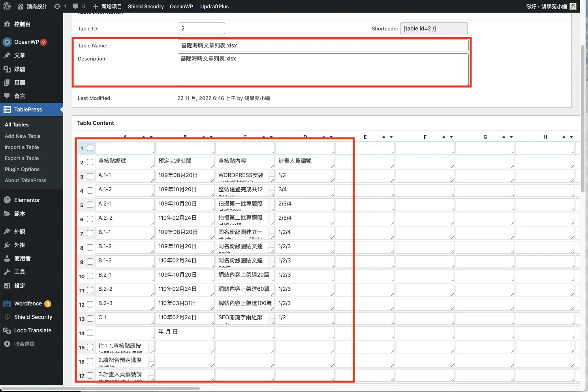
Task: Open the updates icon in the admin bar
Action: click(57, 6)
